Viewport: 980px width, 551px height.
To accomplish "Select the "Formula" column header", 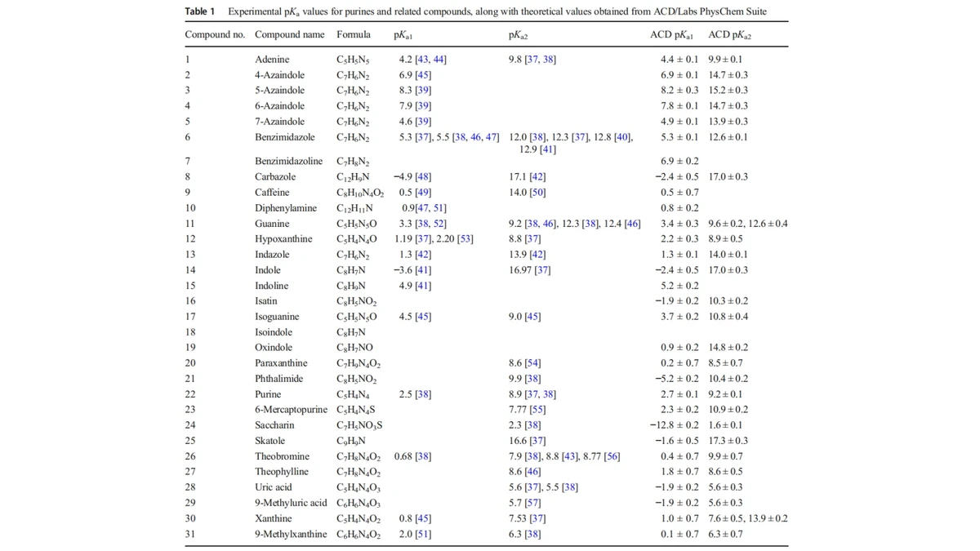I will [x=354, y=35].
